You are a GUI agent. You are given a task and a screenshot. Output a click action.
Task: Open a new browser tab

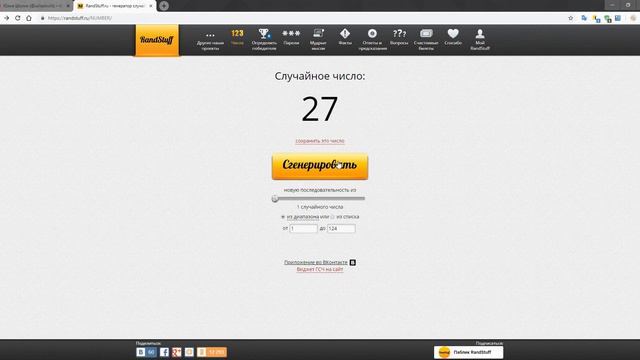tap(164, 6)
